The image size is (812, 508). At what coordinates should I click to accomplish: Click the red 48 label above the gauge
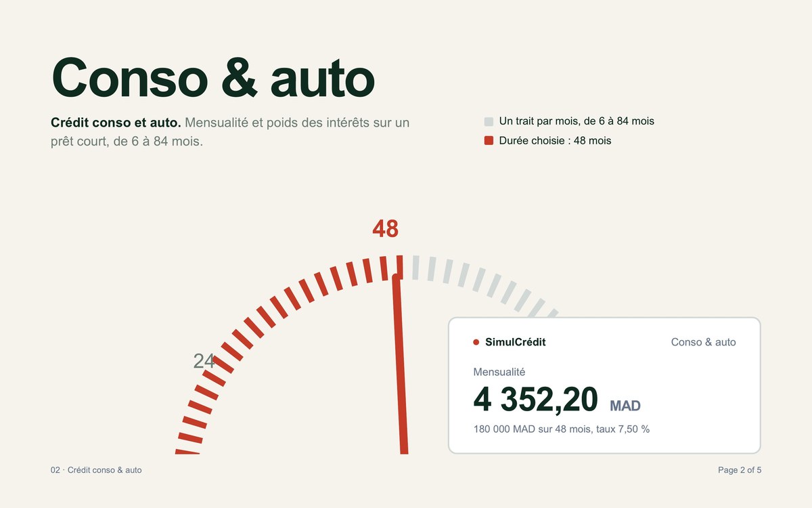pyautogui.click(x=386, y=229)
